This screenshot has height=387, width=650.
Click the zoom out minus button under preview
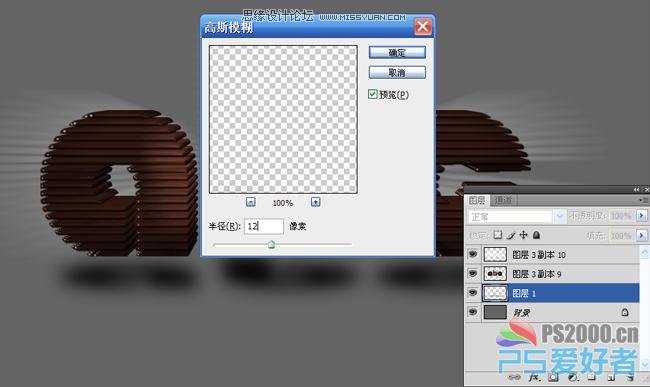tap(250, 202)
